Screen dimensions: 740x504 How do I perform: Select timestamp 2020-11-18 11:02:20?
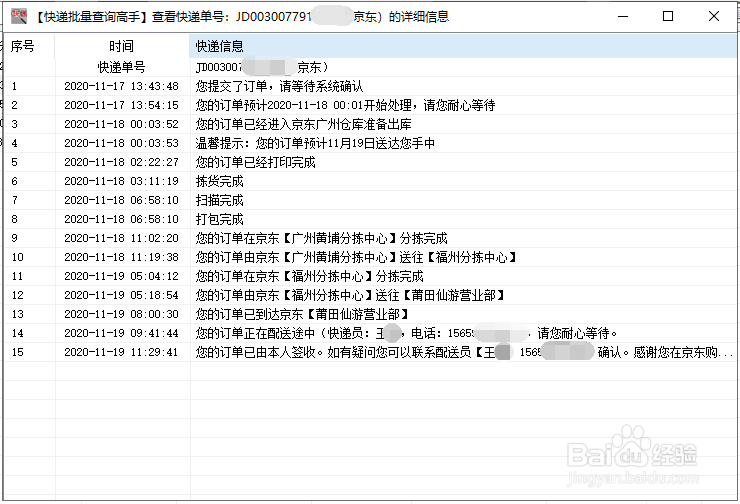[121, 238]
